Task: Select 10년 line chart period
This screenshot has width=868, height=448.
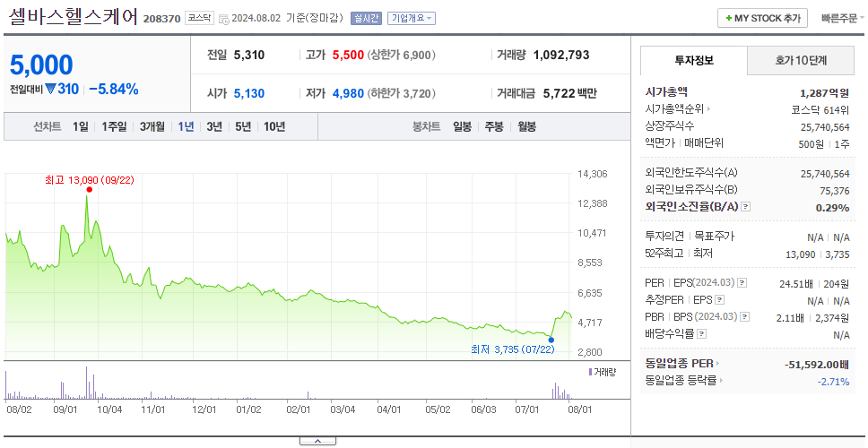Action: click(274, 126)
